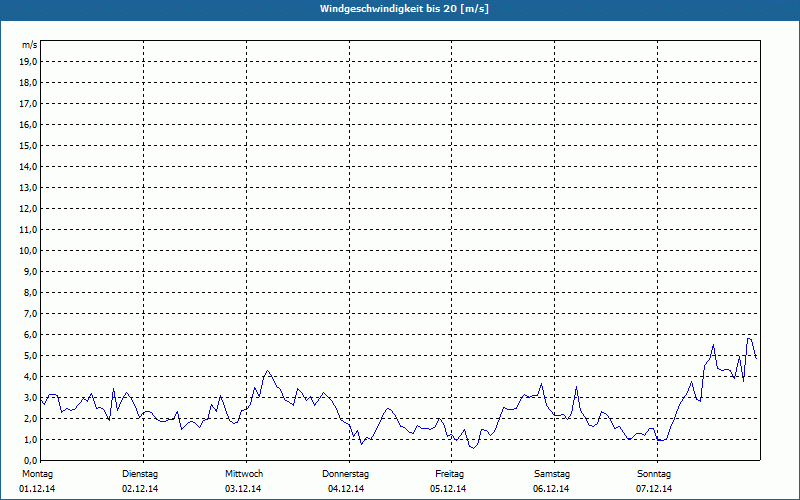Click the highest wind peak on Sonntag
The height and width of the screenshot is (500, 800).
tap(749, 338)
